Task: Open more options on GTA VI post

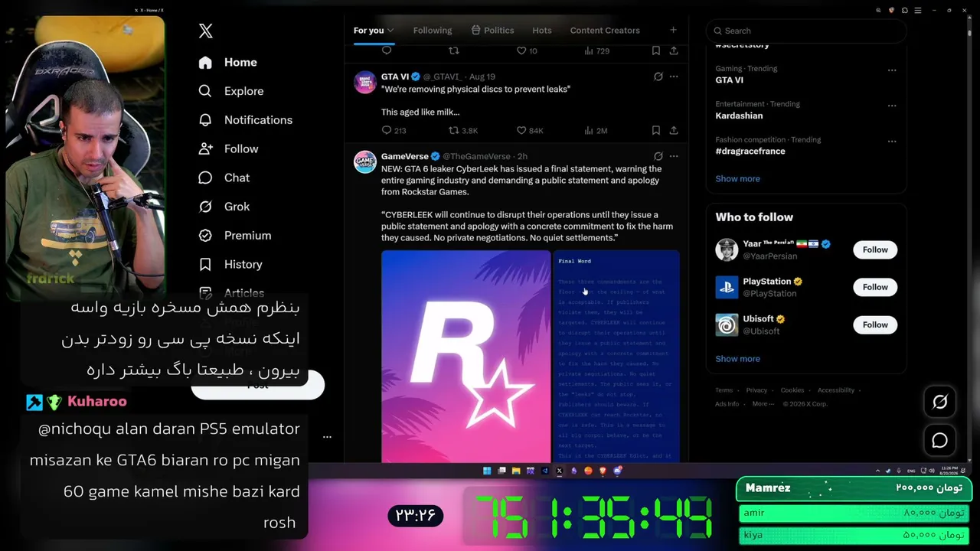Action: coord(674,77)
